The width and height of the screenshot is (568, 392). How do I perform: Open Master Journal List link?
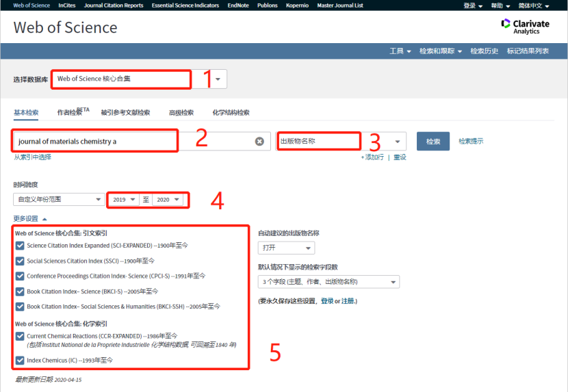click(x=340, y=5)
